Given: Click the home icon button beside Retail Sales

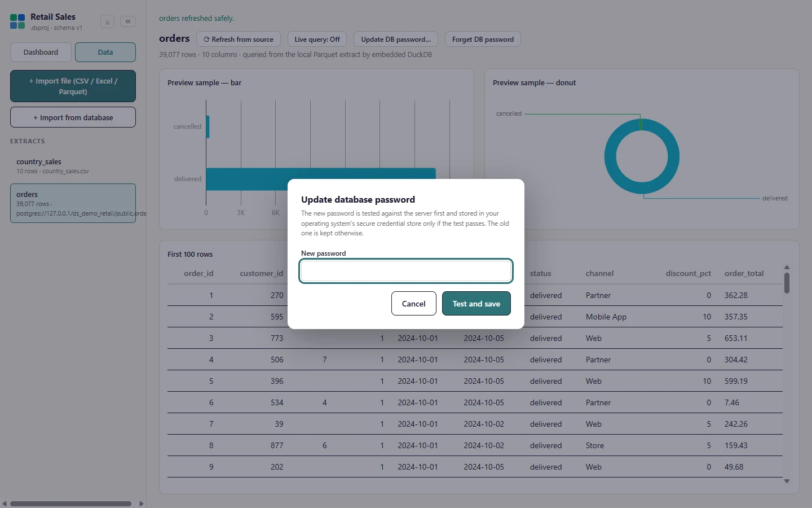Looking at the screenshot, I should tap(107, 22).
